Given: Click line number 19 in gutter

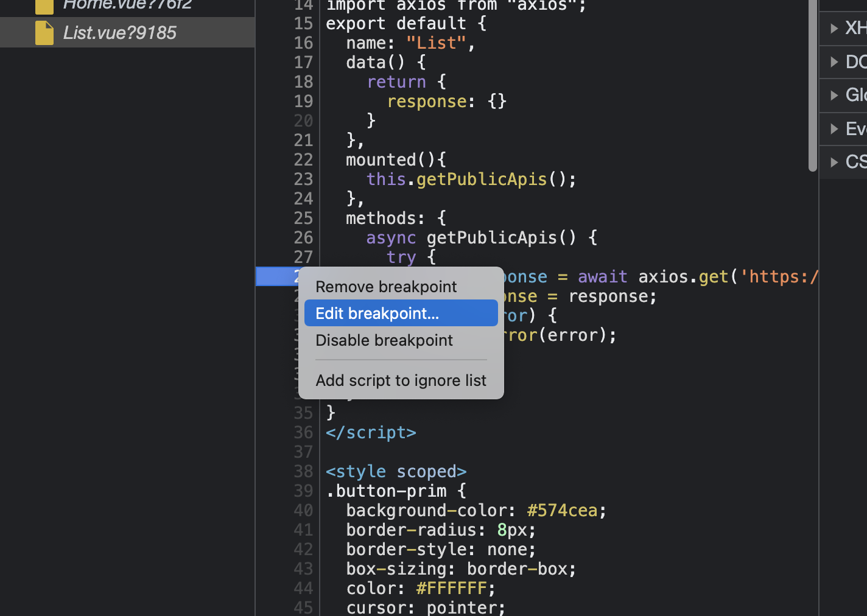Looking at the screenshot, I should pyautogui.click(x=303, y=101).
